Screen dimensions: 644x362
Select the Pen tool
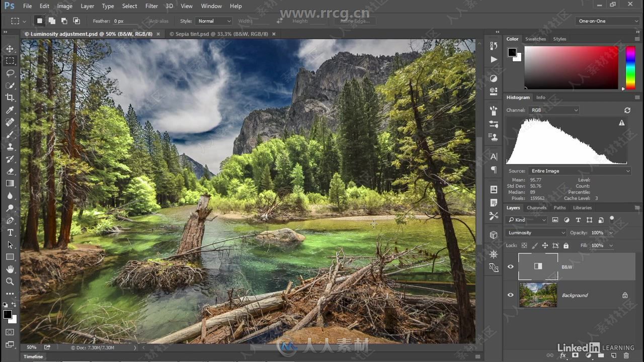(10, 220)
